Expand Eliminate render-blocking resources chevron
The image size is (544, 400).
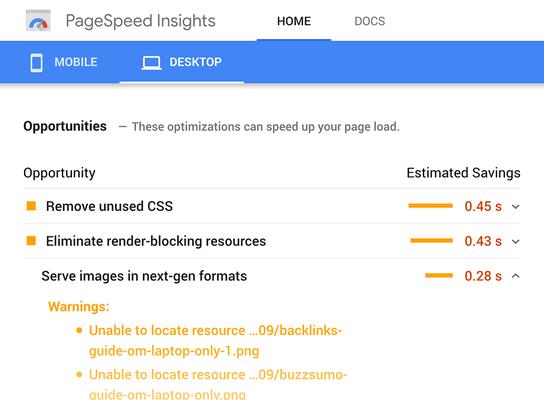(516, 241)
